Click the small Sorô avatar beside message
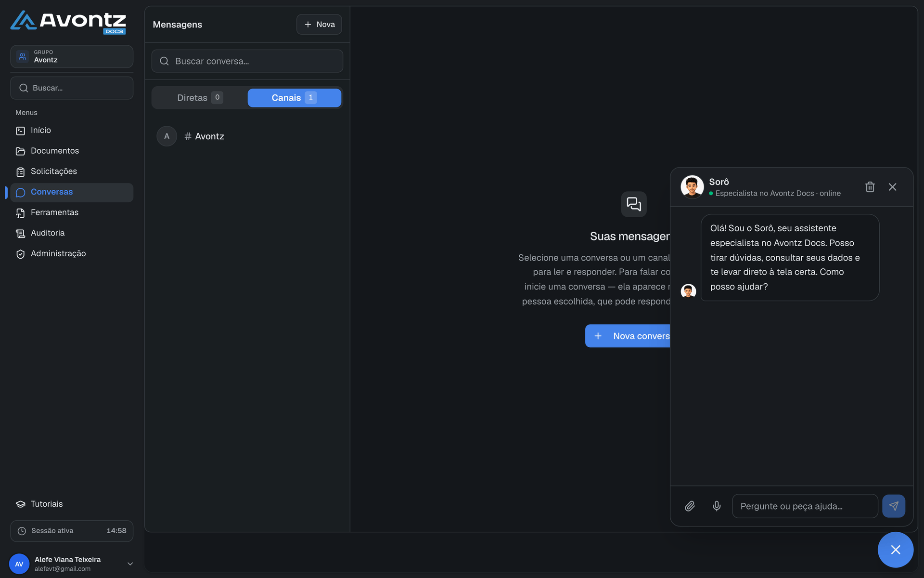This screenshot has width=924, height=578. [688, 291]
